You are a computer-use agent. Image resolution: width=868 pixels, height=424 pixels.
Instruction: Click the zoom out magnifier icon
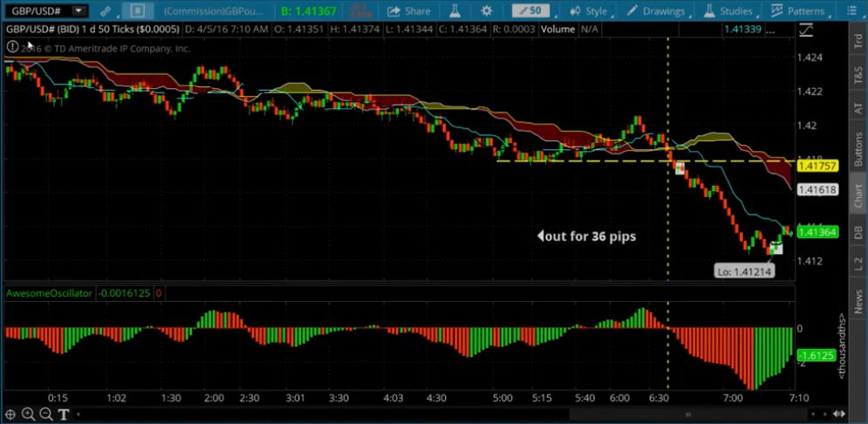pyautogui.click(x=46, y=414)
